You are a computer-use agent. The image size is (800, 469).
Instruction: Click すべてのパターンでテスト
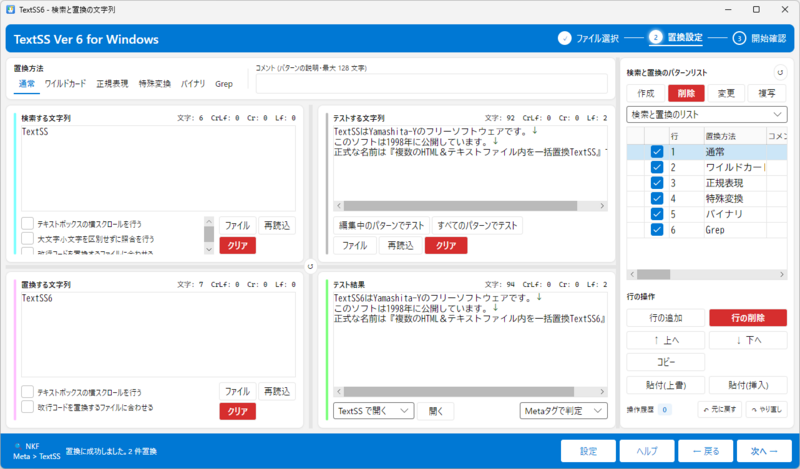(x=477, y=225)
